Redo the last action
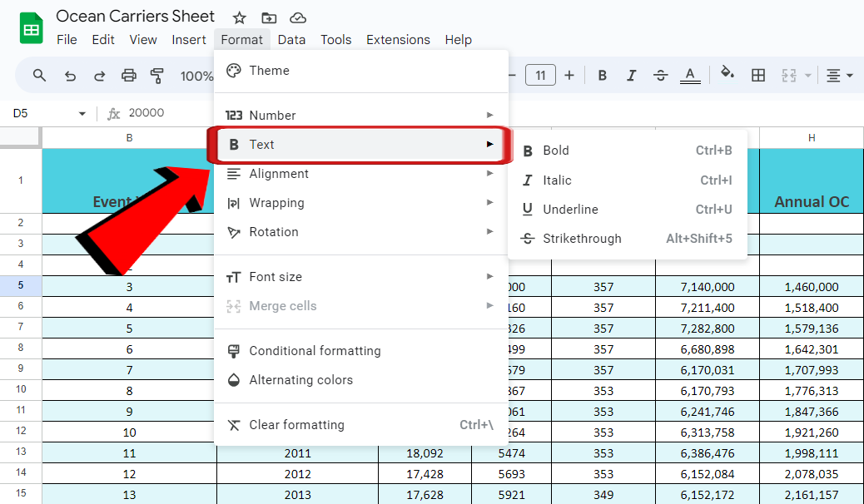Viewport: 864px width, 504px height. click(99, 75)
